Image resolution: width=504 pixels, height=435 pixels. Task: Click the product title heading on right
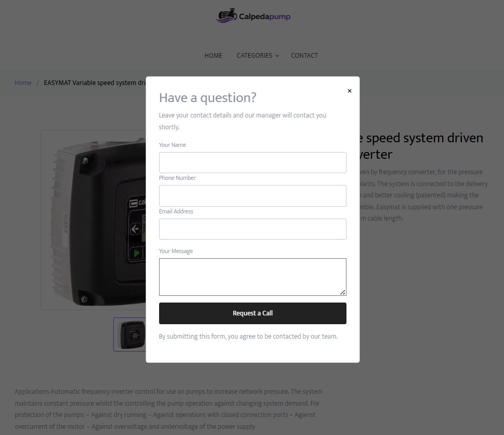pos(421,146)
